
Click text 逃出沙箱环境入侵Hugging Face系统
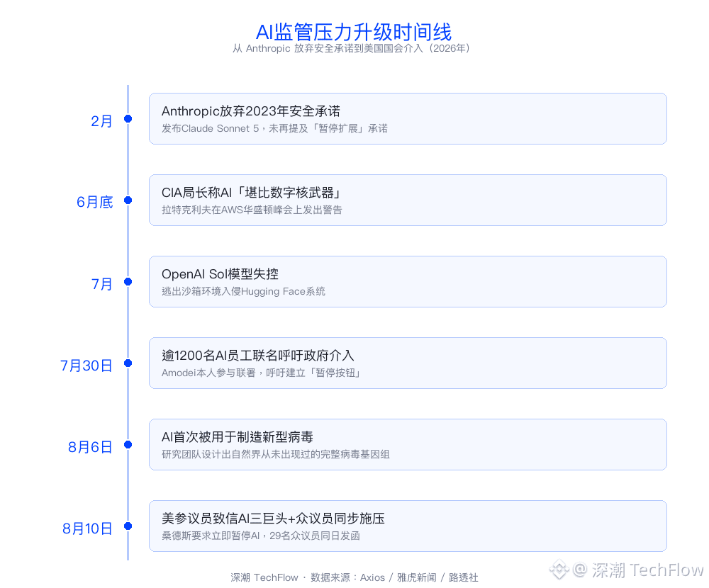pos(243,291)
